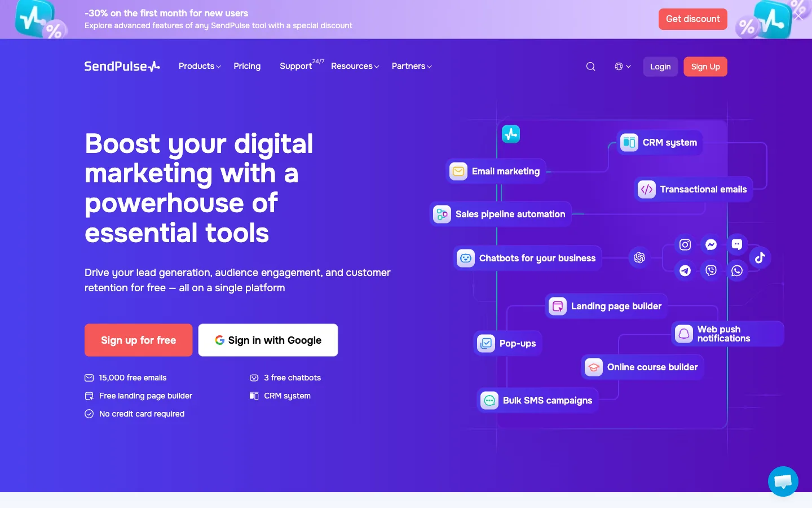
Task: Click the live chat widget icon beside Messenger
Action: coord(737,244)
